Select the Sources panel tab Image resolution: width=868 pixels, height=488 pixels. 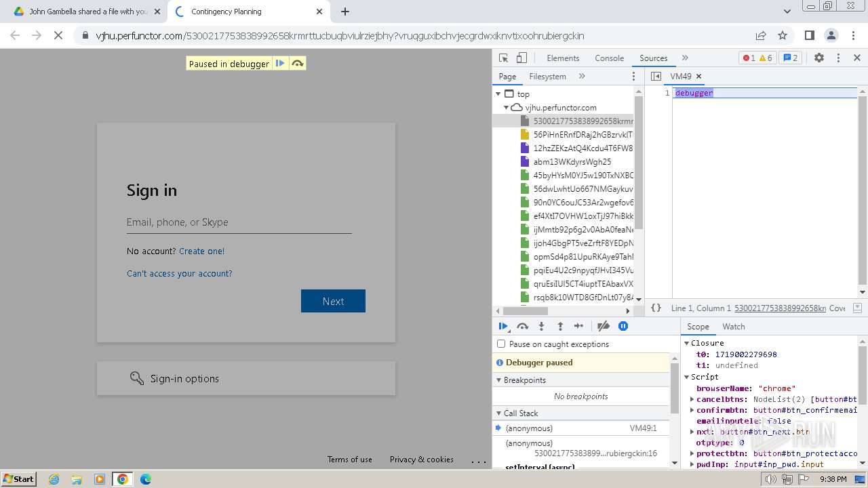tap(653, 58)
